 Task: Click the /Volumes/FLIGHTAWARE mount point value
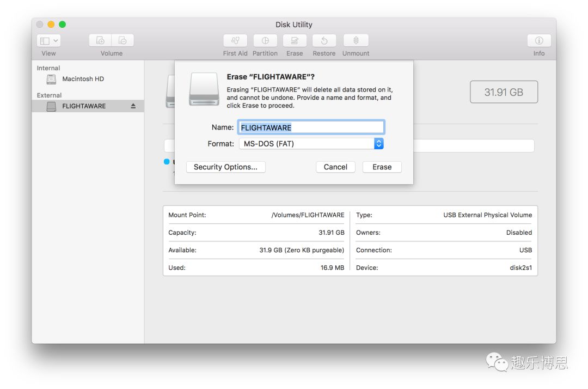tap(308, 215)
